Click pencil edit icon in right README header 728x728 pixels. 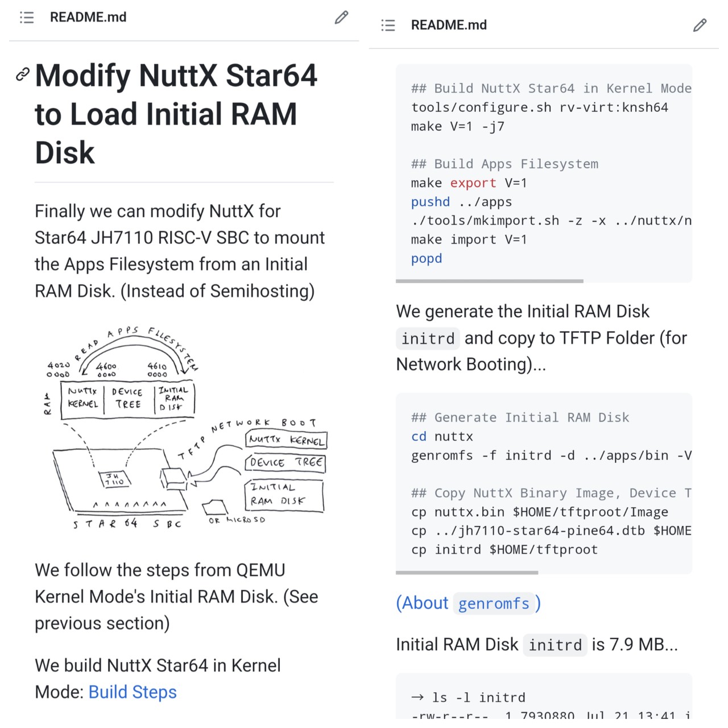[x=700, y=25]
